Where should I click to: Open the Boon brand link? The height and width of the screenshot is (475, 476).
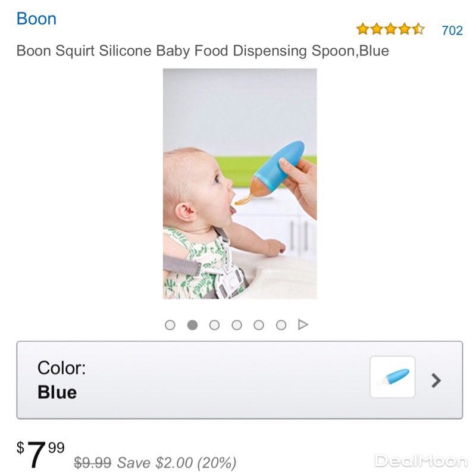[x=36, y=19]
